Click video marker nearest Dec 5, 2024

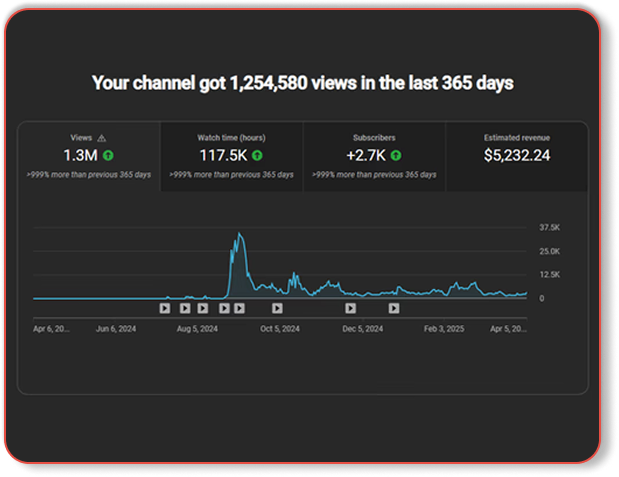pyautogui.click(x=350, y=308)
